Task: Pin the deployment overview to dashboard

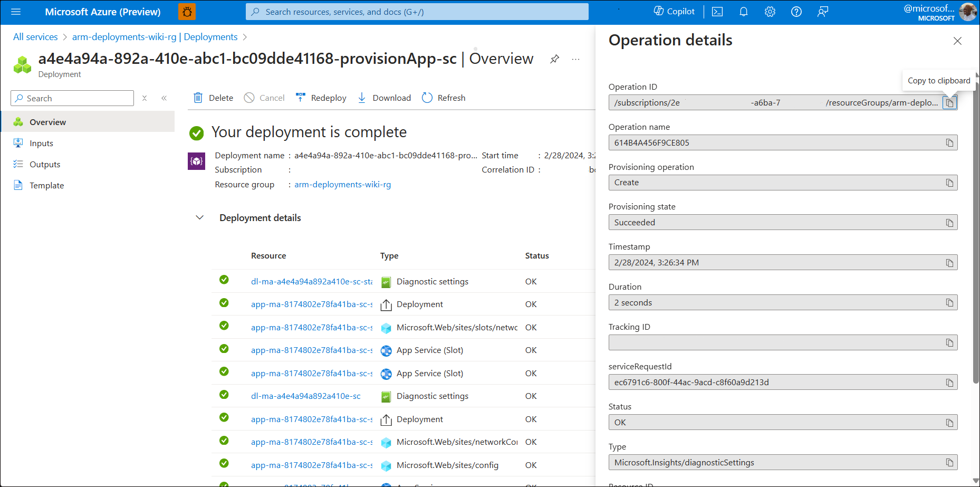Action: (x=554, y=59)
